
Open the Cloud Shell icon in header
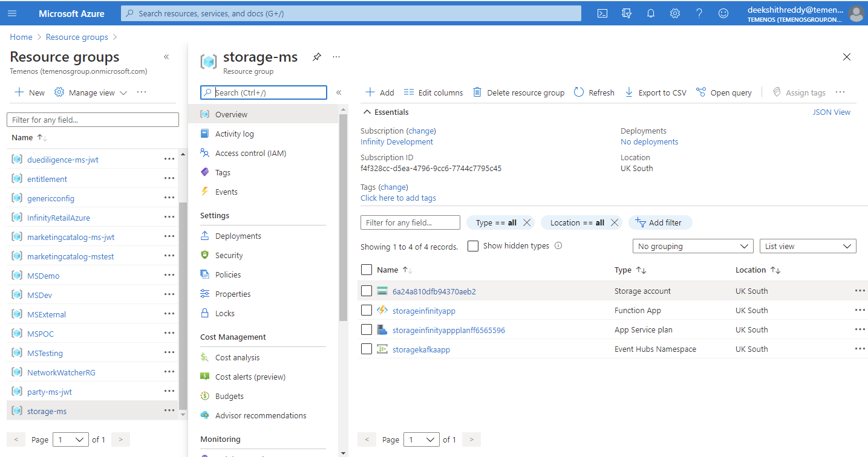coord(602,13)
